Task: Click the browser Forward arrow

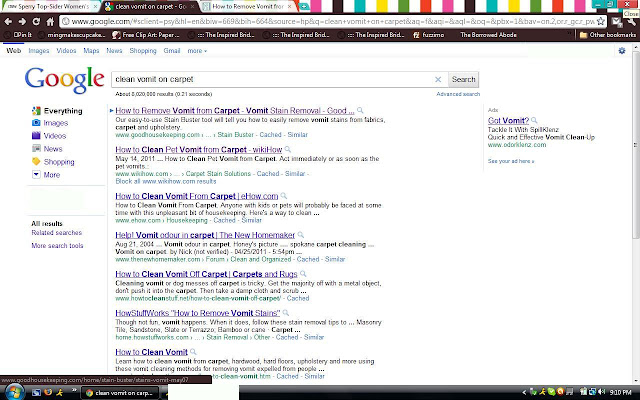Action: (22, 21)
